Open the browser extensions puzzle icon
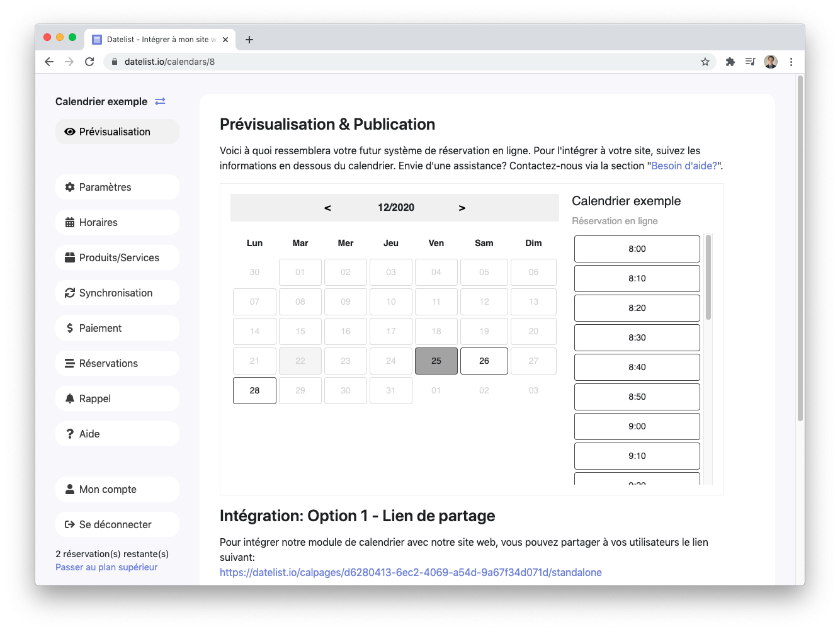Screen dimensions: 840x632 pyautogui.click(x=730, y=62)
